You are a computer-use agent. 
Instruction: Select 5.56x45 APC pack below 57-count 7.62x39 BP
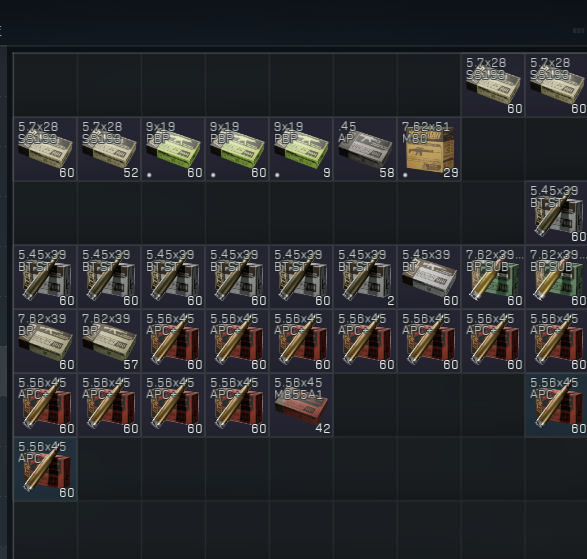pyautogui.click(x=109, y=405)
